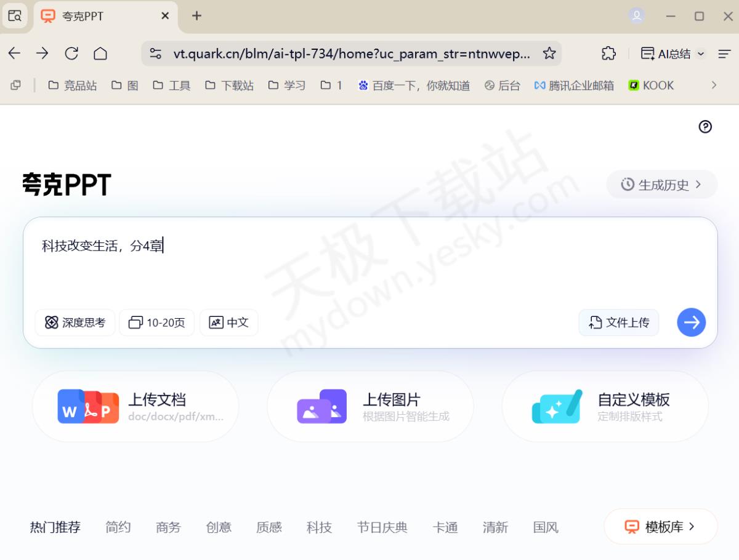The width and height of the screenshot is (739, 560).
Task: Bookmark this page with the star icon
Action: 549,54
